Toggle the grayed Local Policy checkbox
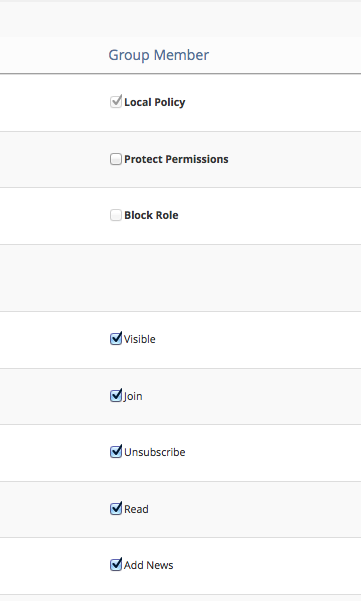 click(x=116, y=102)
